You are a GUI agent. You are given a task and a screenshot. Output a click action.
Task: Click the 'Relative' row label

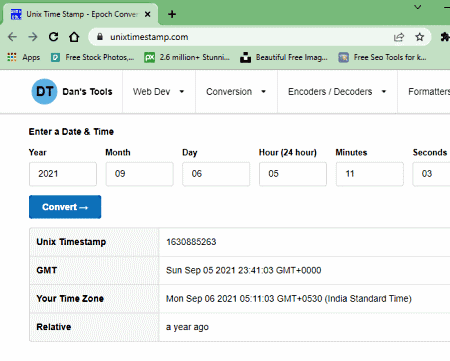[54, 327]
